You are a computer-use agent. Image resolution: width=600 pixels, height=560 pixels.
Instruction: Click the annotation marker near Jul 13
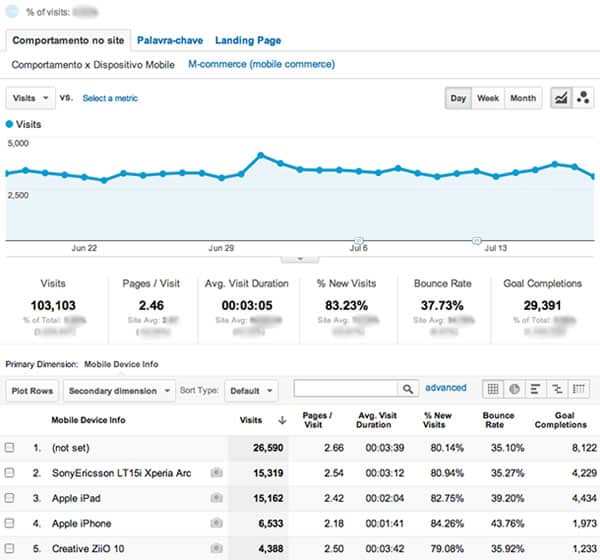[x=476, y=240]
